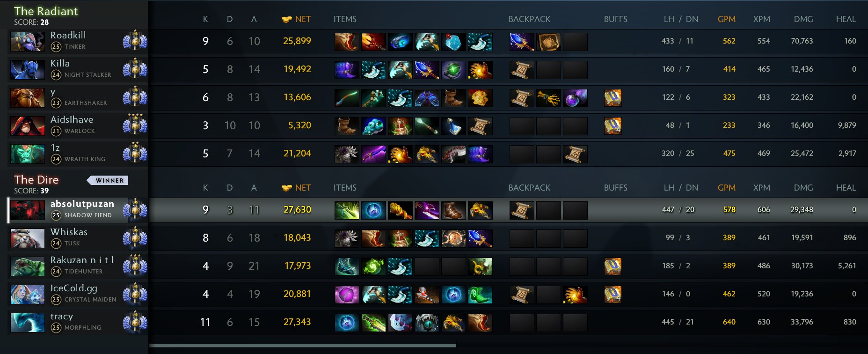Click the last backpack item in y's row
868x354 pixels.
click(x=575, y=98)
